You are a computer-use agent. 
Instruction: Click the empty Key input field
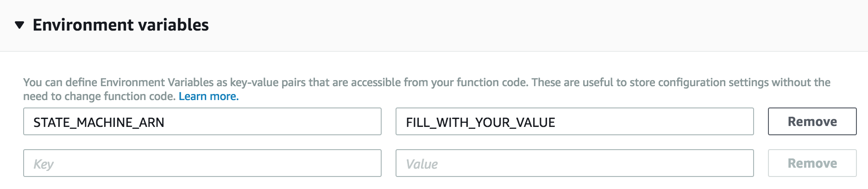pyautogui.click(x=202, y=163)
